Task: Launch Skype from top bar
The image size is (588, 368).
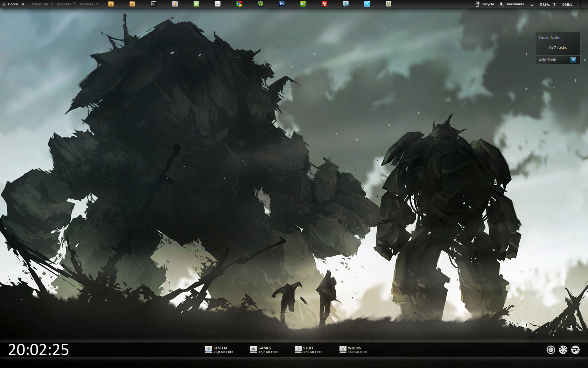Action: point(367,4)
